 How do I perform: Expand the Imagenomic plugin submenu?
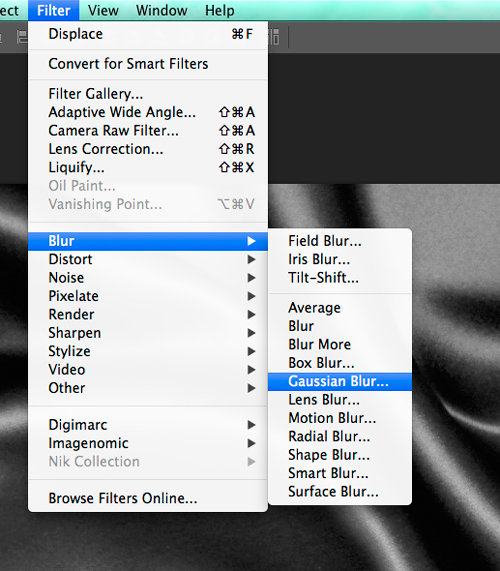point(148,443)
